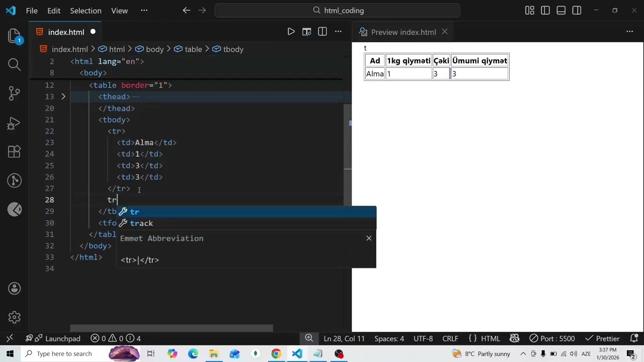Switch to Preview index.html tab

(404, 32)
